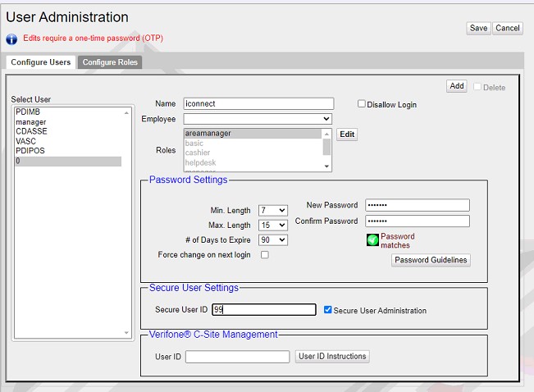Toggle Force change on next login checkbox

[264, 255]
